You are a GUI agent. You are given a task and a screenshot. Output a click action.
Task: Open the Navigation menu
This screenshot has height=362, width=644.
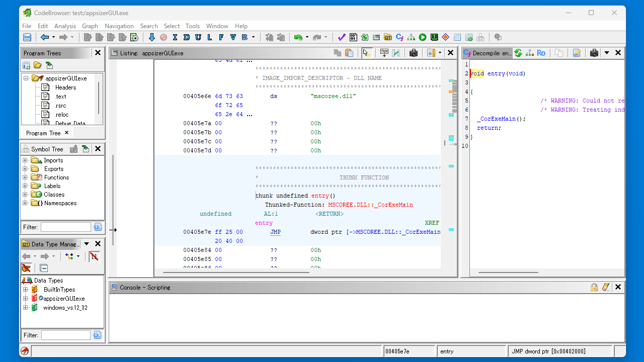119,26
